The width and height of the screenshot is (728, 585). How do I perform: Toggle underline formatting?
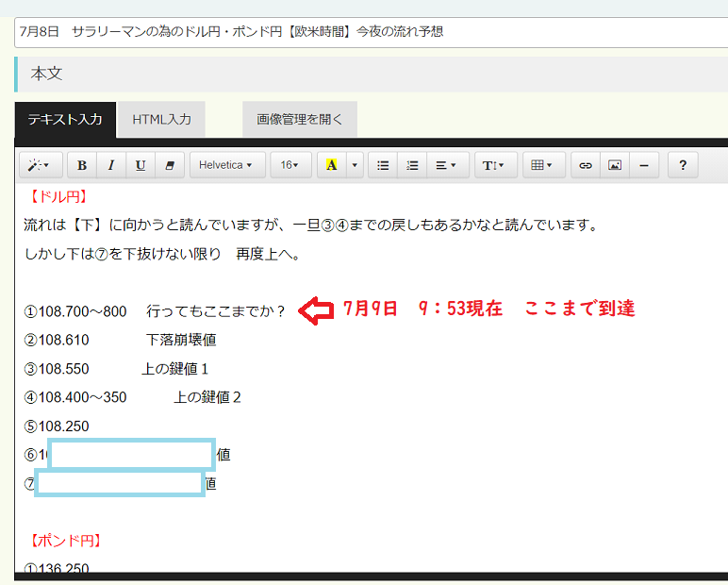(x=141, y=165)
